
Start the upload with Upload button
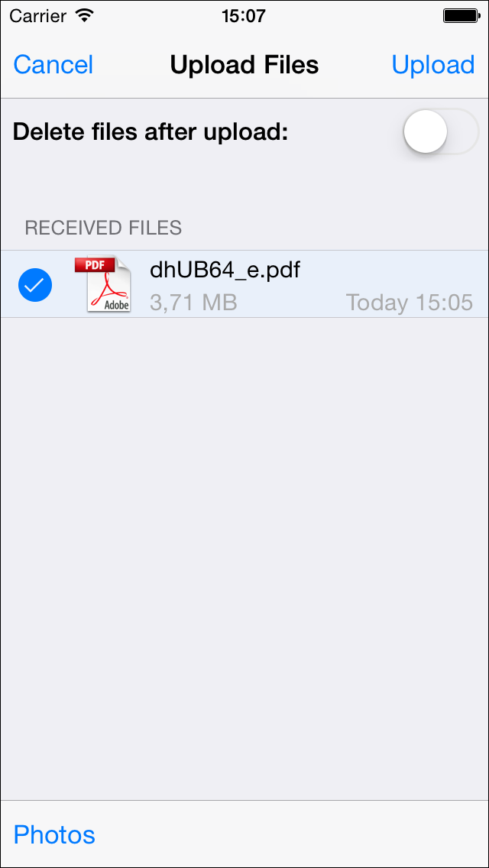(x=433, y=65)
